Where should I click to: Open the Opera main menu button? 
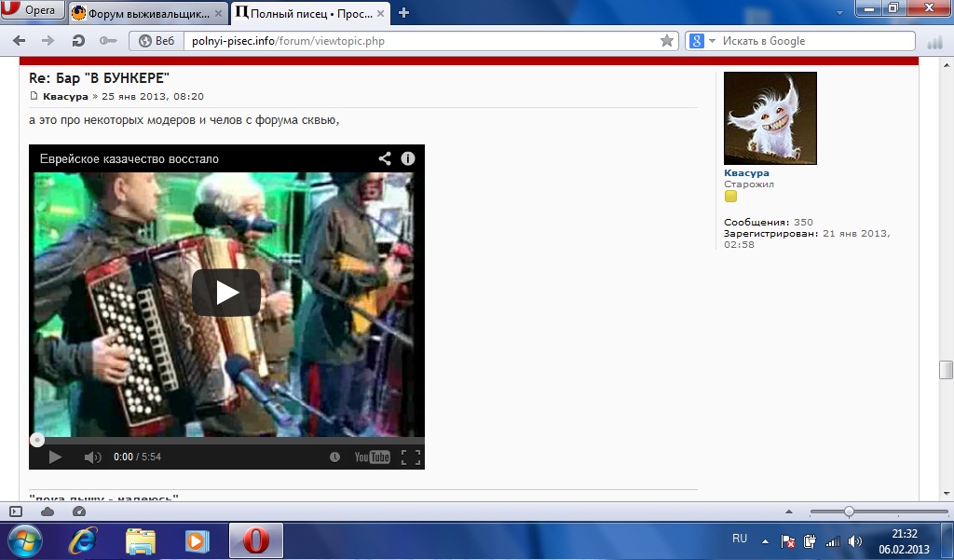coord(32,9)
